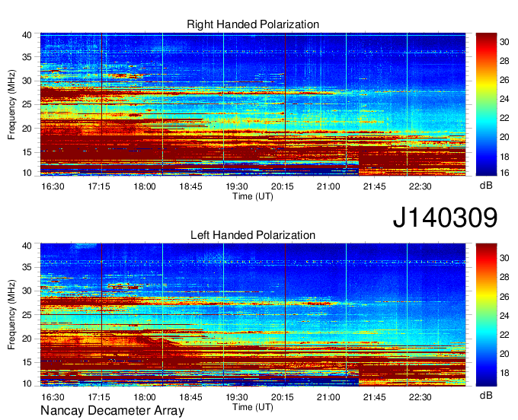Click the 15 MHz tick on the upper frequency axis
The width and height of the screenshot is (518, 420).
[27, 152]
